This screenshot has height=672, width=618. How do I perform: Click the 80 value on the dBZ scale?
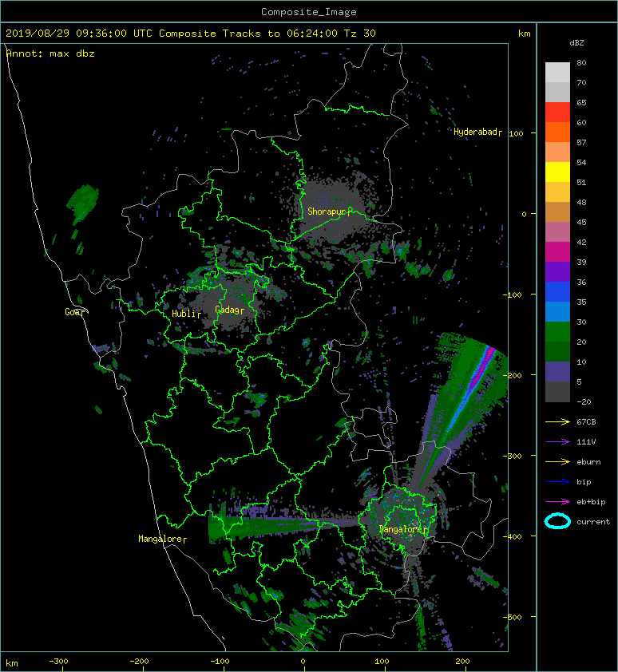581,62
